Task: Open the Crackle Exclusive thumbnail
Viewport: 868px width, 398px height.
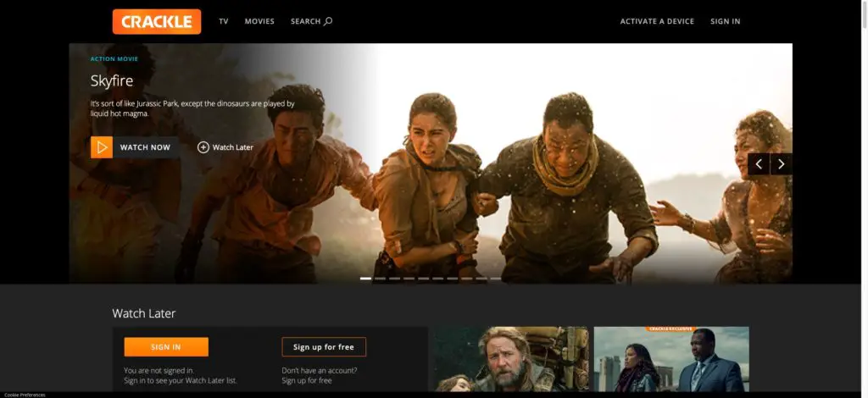Action: [x=671, y=359]
